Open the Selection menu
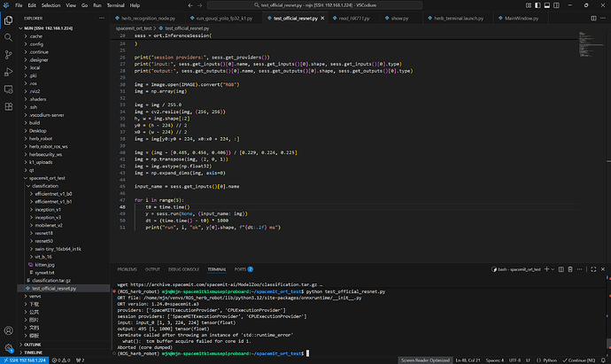Screen dimensions: 611x364 click(x=50, y=5)
